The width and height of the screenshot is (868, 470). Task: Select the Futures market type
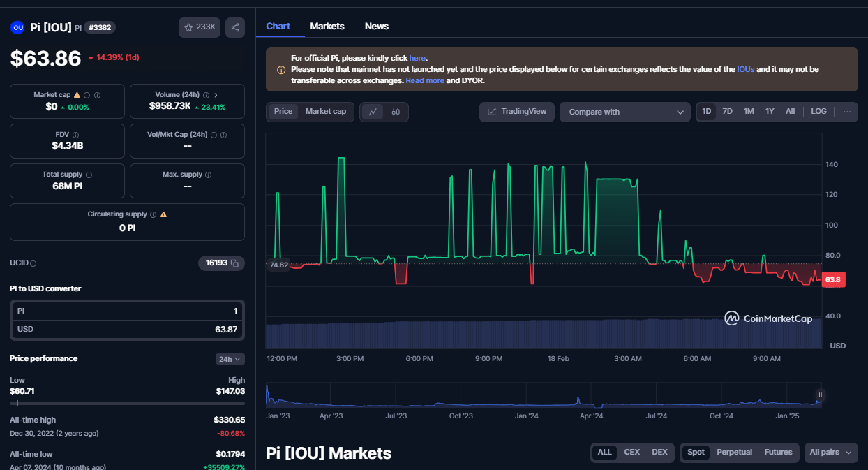[779, 453]
